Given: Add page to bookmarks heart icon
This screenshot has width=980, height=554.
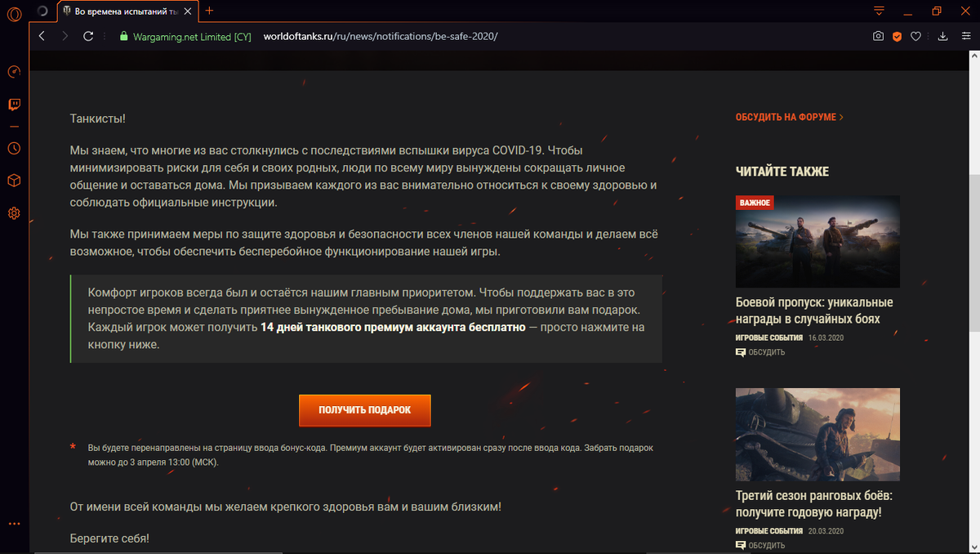Looking at the screenshot, I should (916, 37).
